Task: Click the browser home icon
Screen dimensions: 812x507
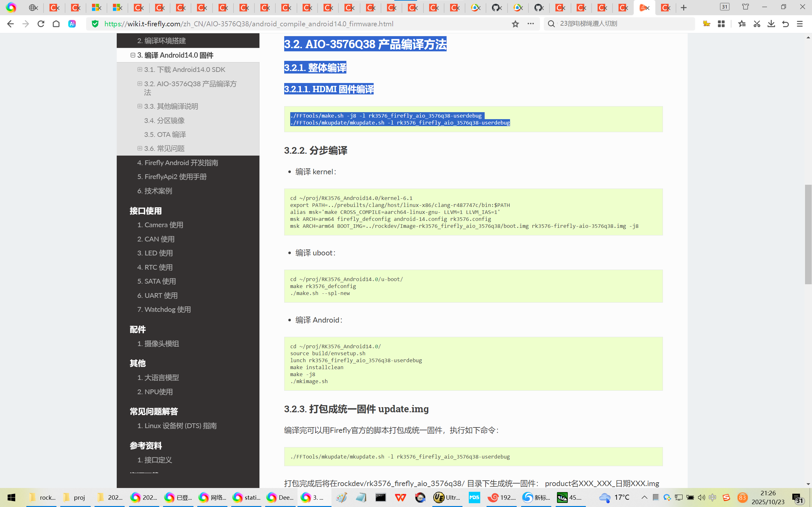Action: click(56, 24)
